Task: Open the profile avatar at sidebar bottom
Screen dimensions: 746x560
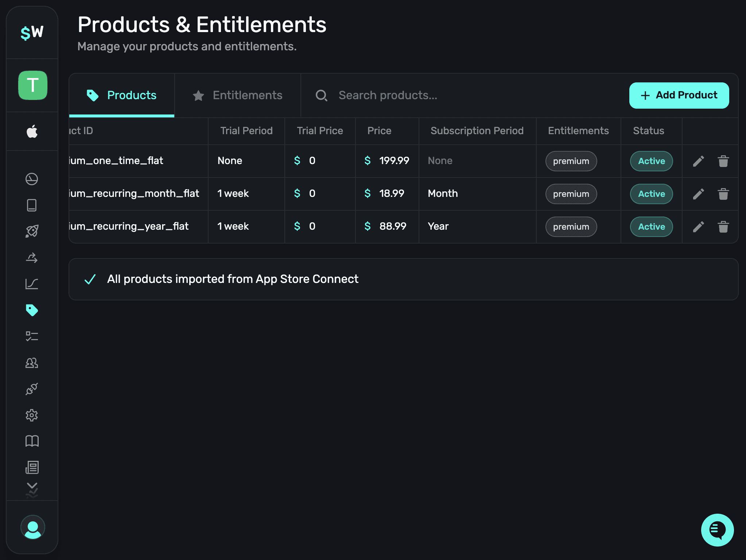Action: (32, 527)
